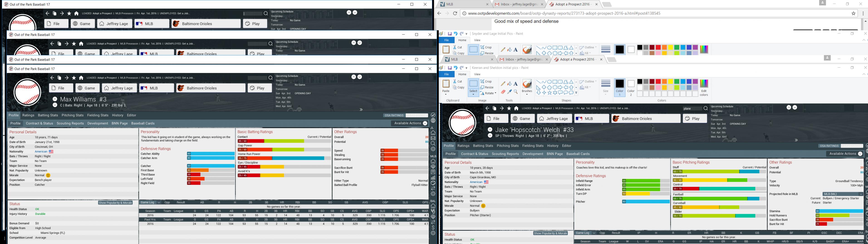
Task: Open Rotate dropdown in Keeran and Sheldon Paint
Action: [488, 93]
